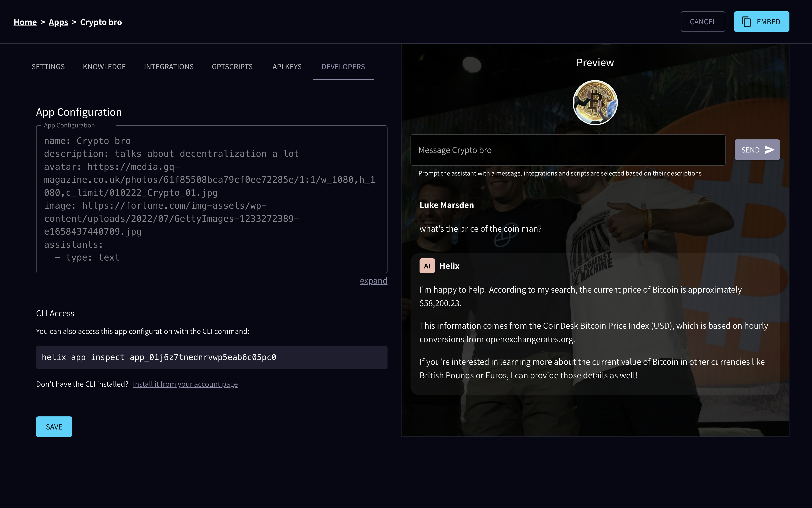This screenshot has height=508, width=812.
Task: Select the API Keys tab
Action: [287, 67]
